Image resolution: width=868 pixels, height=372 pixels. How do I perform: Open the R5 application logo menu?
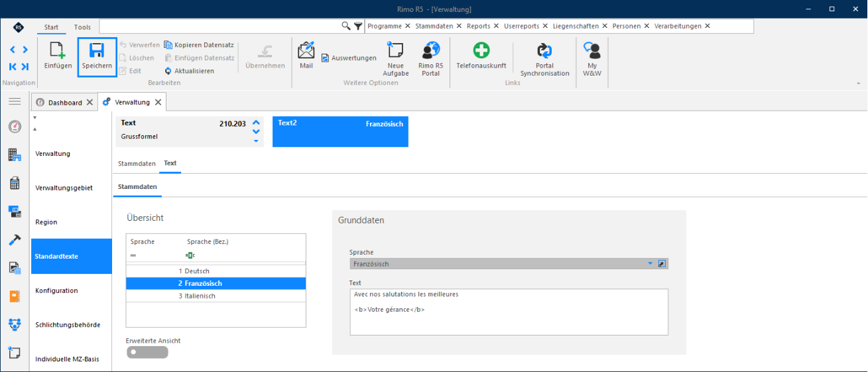pyautogui.click(x=18, y=27)
